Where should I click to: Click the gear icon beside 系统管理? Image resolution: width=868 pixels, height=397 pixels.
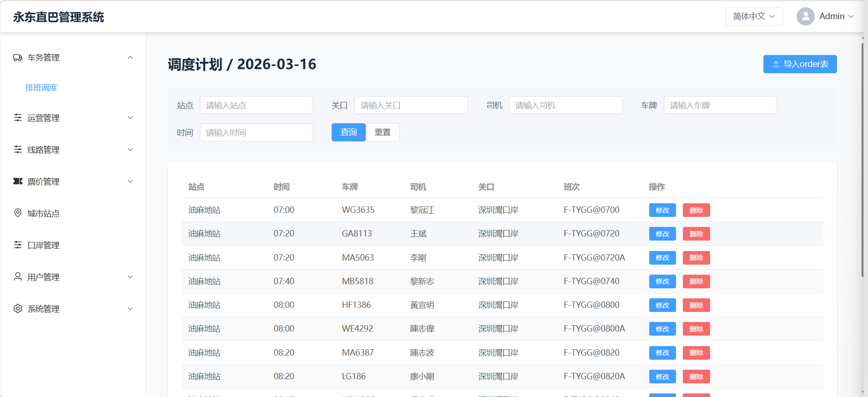point(18,309)
